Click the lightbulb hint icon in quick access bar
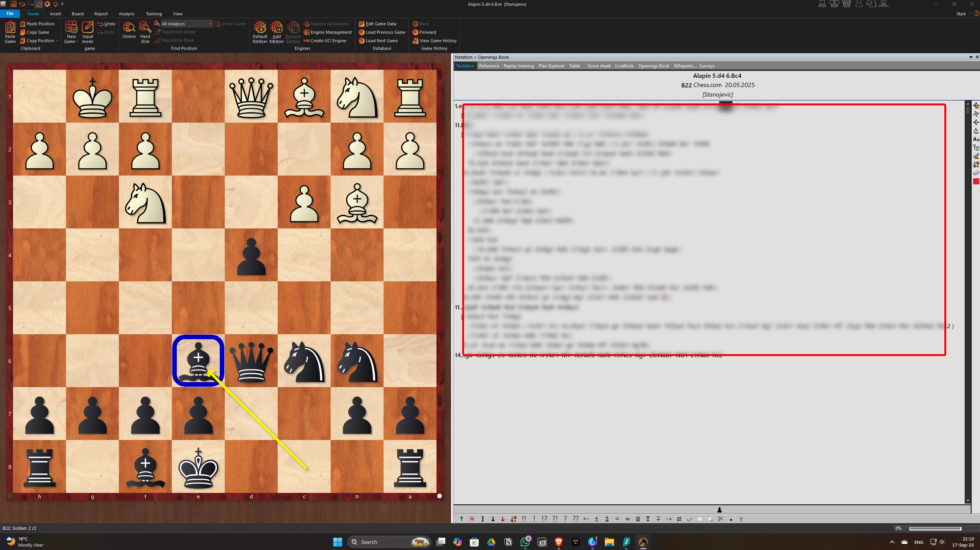980x550 pixels. (56, 4)
